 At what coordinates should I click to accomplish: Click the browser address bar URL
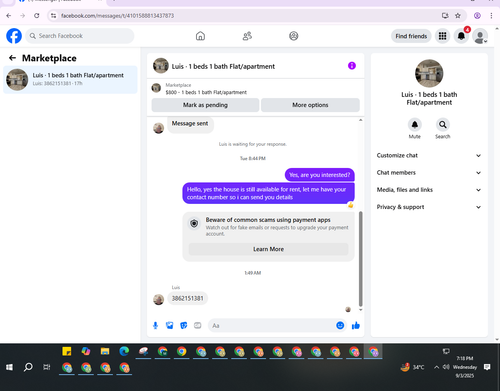[x=117, y=16]
